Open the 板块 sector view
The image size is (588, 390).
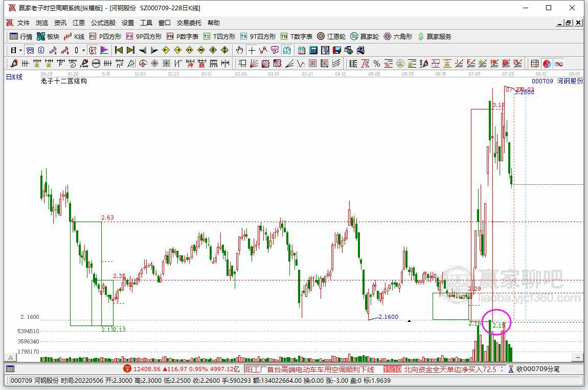click(x=48, y=36)
